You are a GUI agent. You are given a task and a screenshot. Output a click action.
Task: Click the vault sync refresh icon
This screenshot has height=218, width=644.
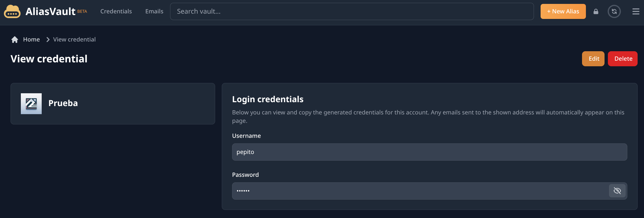coord(614,11)
